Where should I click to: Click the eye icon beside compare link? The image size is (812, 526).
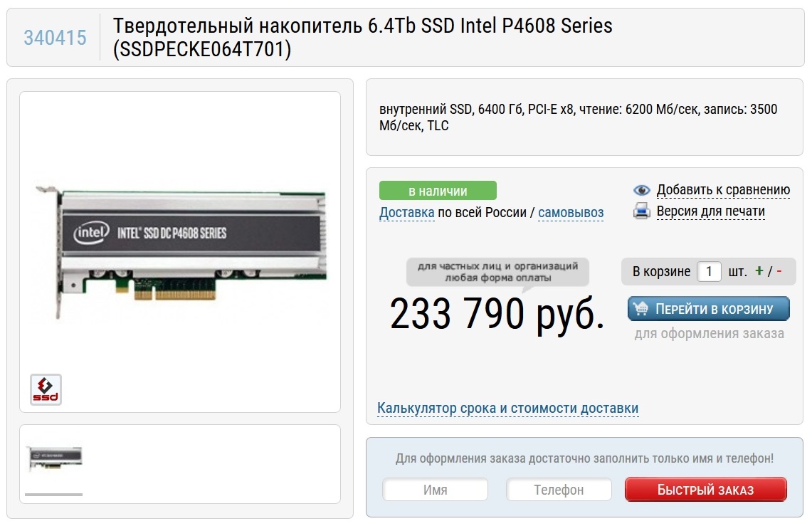[x=641, y=190]
